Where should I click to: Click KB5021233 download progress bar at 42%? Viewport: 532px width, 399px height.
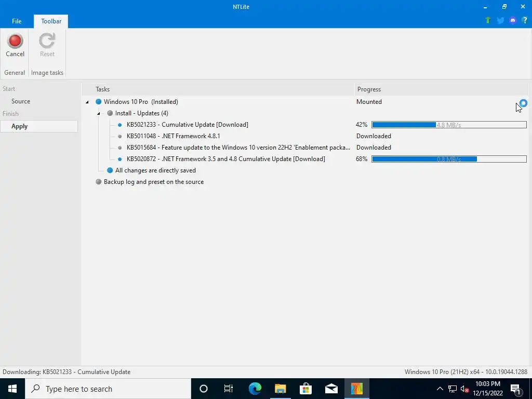tap(449, 125)
